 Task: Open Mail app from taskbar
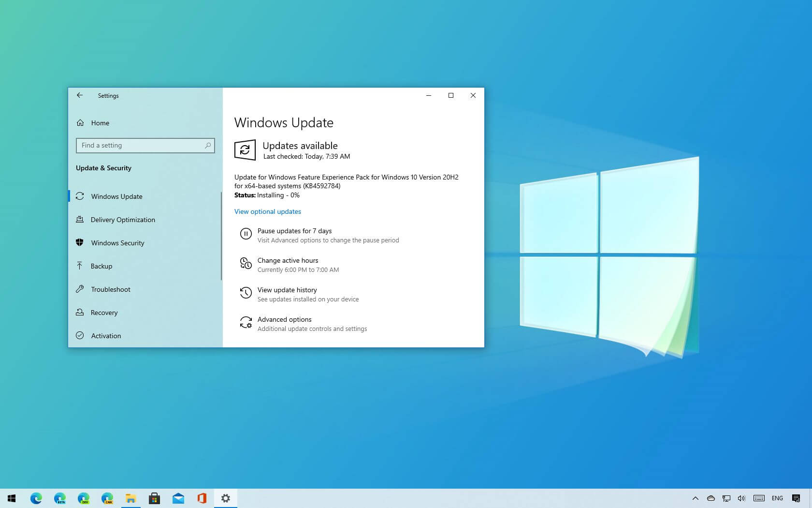pos(178,498)
